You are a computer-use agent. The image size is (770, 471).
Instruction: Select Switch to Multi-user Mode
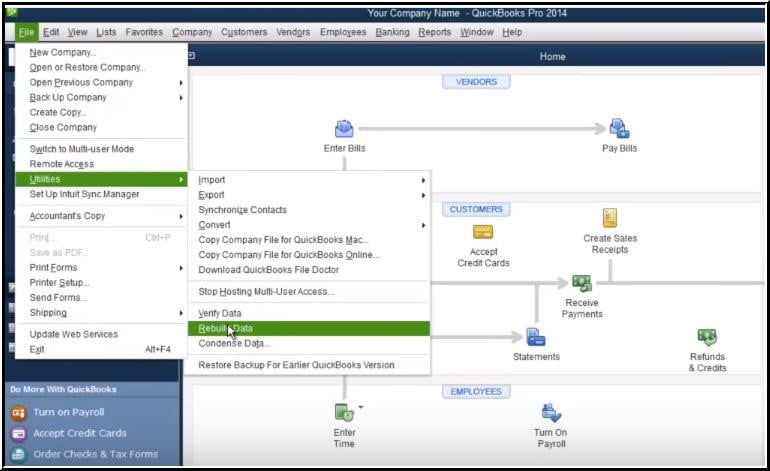tap(101, 149)
